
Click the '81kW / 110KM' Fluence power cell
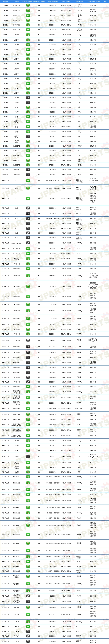pyautogui.click(x=66, y=249)
